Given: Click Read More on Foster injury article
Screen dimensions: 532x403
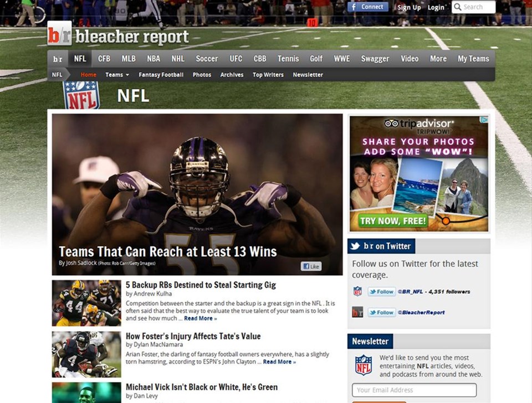Looking at the screenshot, I should (x=279, y=361).
